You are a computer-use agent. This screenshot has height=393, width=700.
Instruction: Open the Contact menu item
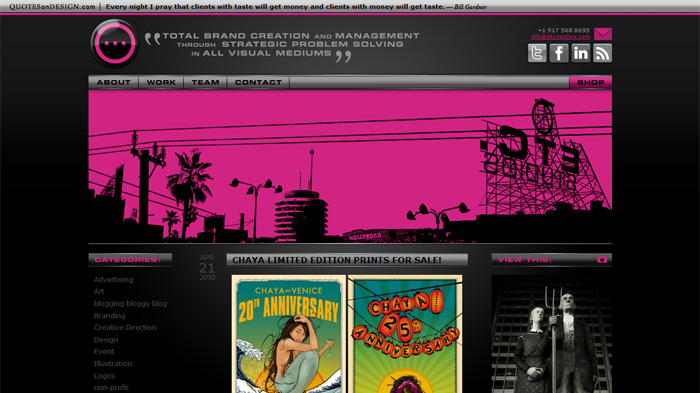[258, 82]
